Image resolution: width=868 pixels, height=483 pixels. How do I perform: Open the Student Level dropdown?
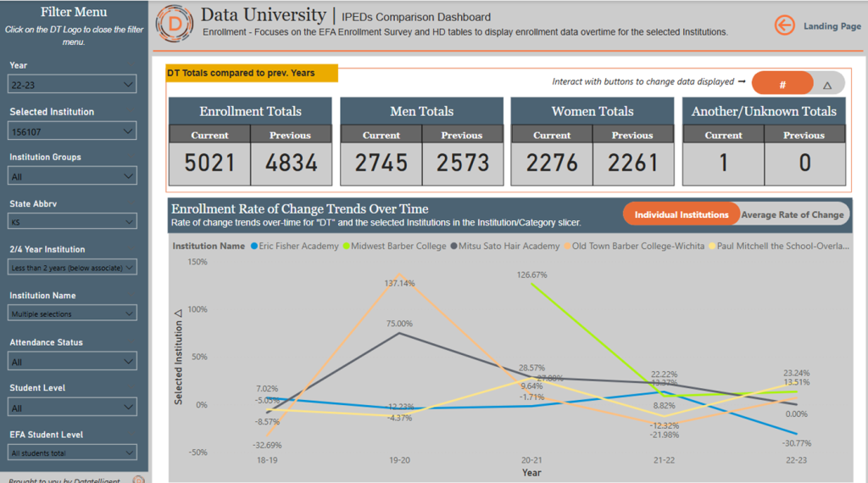(x=73, y=408)
